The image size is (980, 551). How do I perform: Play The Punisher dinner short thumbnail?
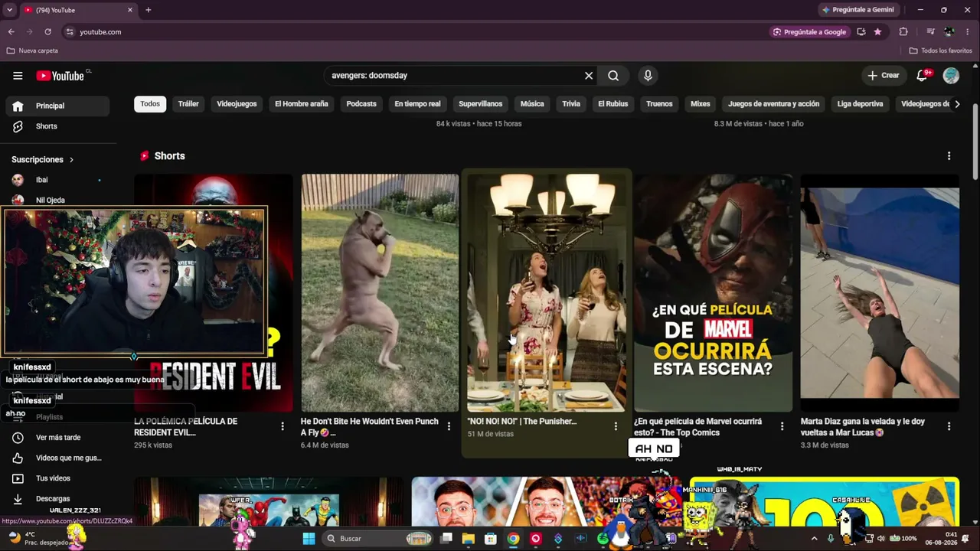click(547, 292)
